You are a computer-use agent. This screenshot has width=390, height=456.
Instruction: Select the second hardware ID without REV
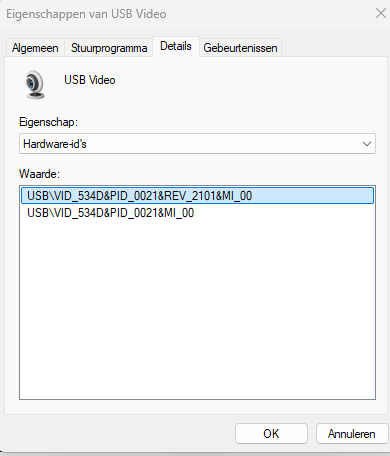click(110, 213)
